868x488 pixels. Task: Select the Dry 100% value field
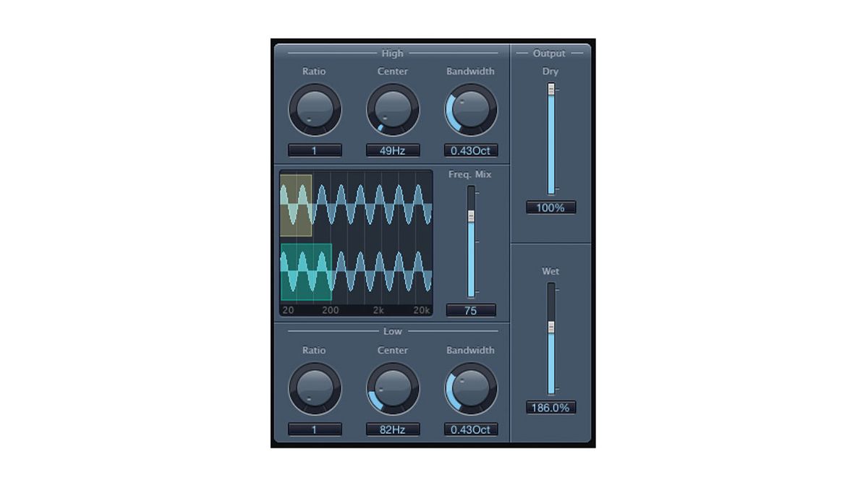click(551, 208)
